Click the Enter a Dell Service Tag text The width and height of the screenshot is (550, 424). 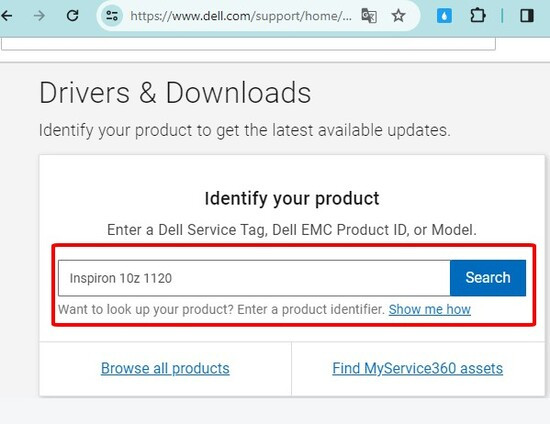(x=292, y=230)
